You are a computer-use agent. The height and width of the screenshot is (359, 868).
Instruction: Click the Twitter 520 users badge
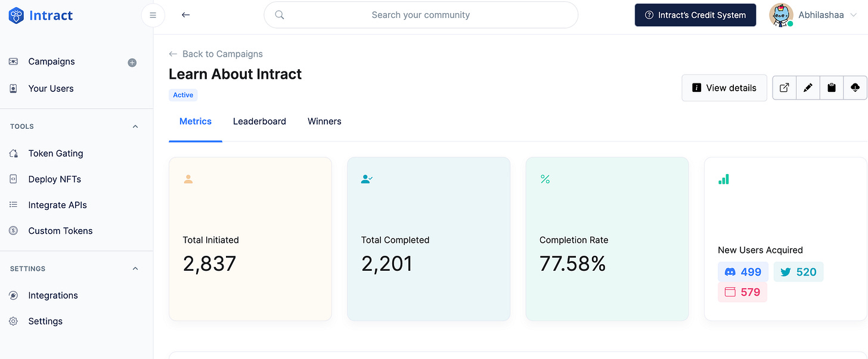(x=798, y=272)
